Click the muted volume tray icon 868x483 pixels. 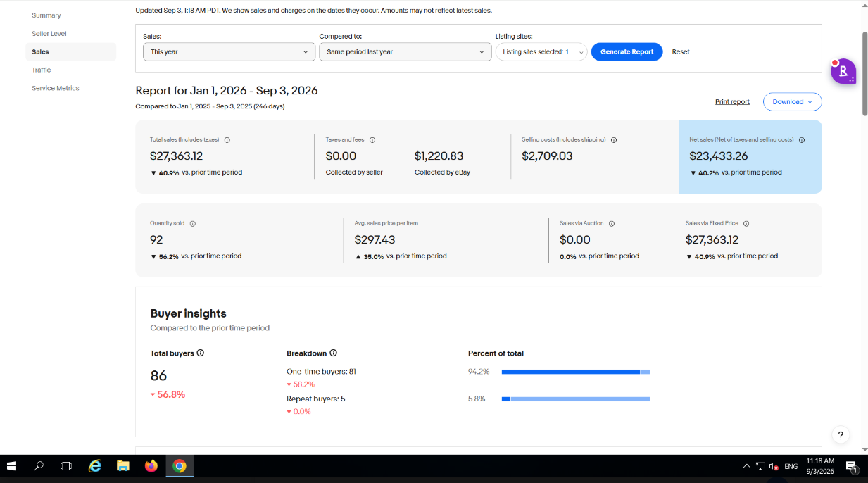(773, 466)
